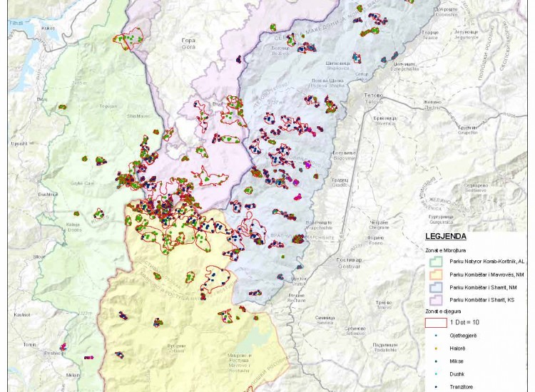This screenshot has width=535, height=392.
Task: Click the red burned-zone outline legend symbol
Action: [x=437, y=322]
